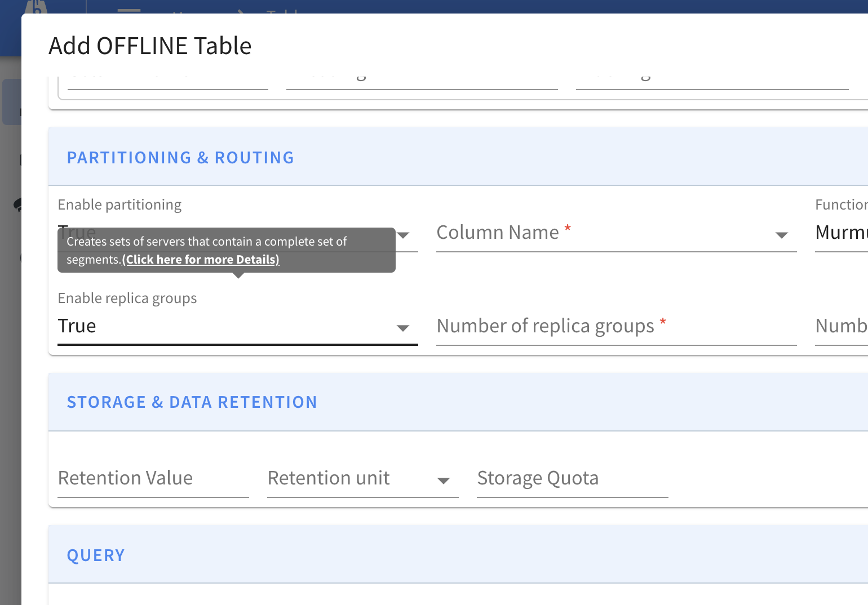
Task: Open the Enable replica groups dropdown arrow
Action: [x=403, y=328]
